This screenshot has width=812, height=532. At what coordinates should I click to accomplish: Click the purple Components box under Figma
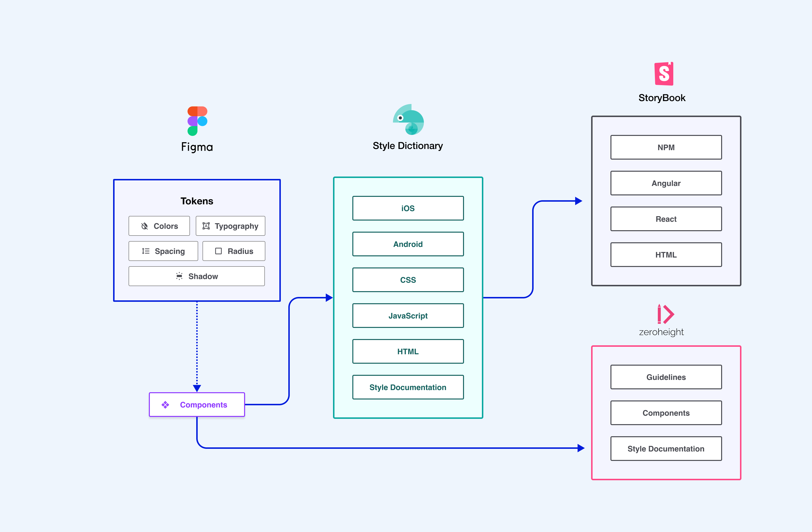click(197, 405)
